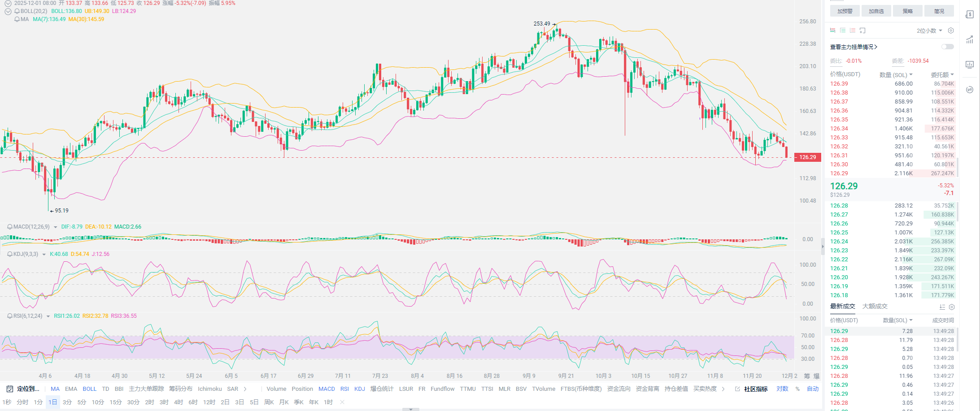
Task: Click the swap arrows icon in sidebar
Action: click(970, 90)
